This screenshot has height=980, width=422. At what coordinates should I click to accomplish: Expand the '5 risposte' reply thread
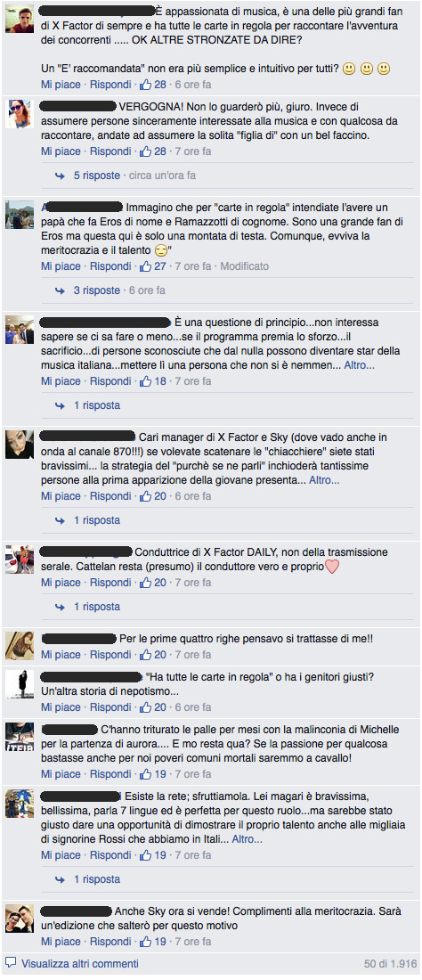coord(97,176)
